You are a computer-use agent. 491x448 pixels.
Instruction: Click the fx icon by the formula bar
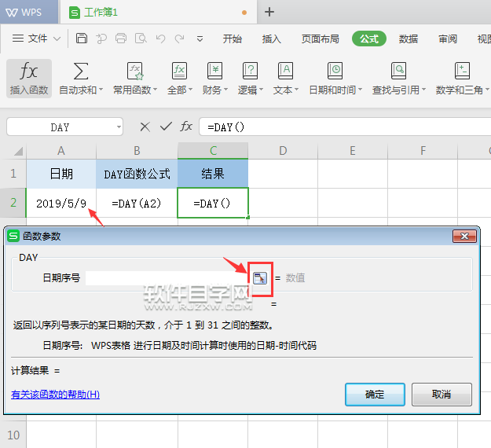tap(186, 127)
